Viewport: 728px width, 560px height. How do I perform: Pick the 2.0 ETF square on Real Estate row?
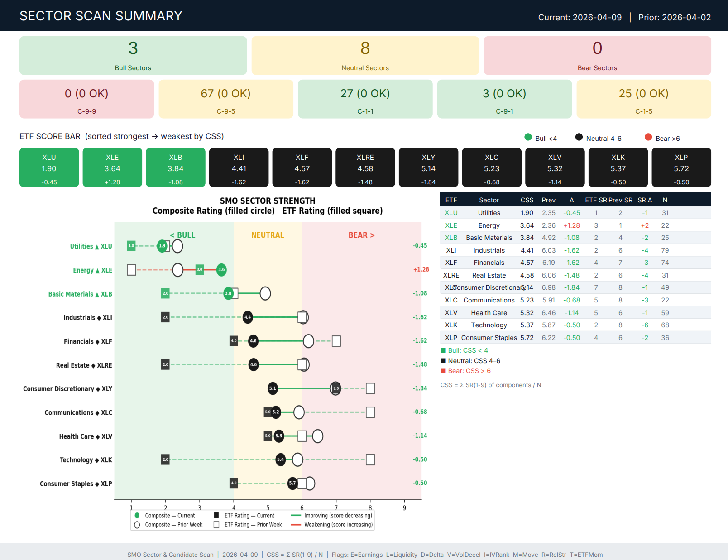coord(166,364)
